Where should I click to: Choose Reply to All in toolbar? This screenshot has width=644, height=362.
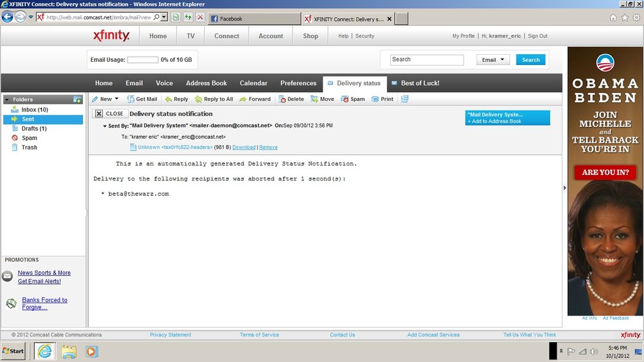click(x=214, y=99)
